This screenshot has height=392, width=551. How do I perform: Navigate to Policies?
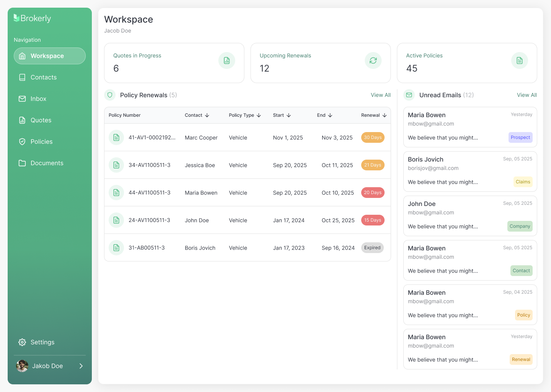tap(50, 142)
